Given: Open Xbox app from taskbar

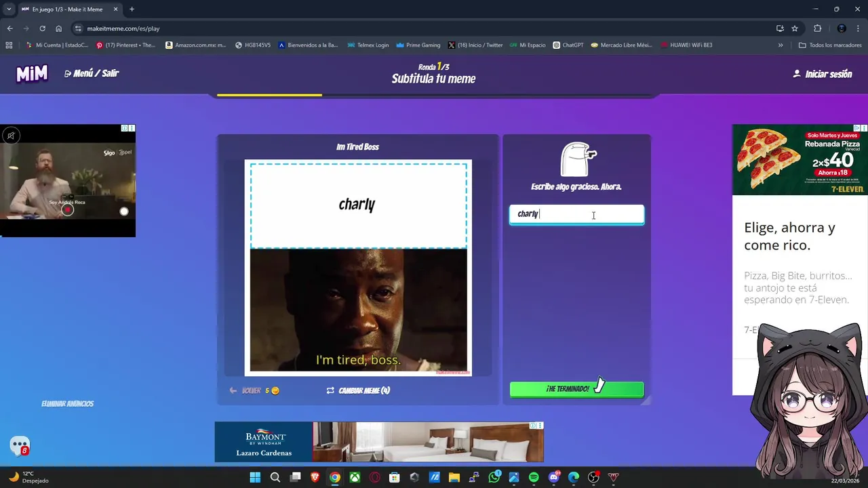Looking at the screenshot, I should pos(355,477).
